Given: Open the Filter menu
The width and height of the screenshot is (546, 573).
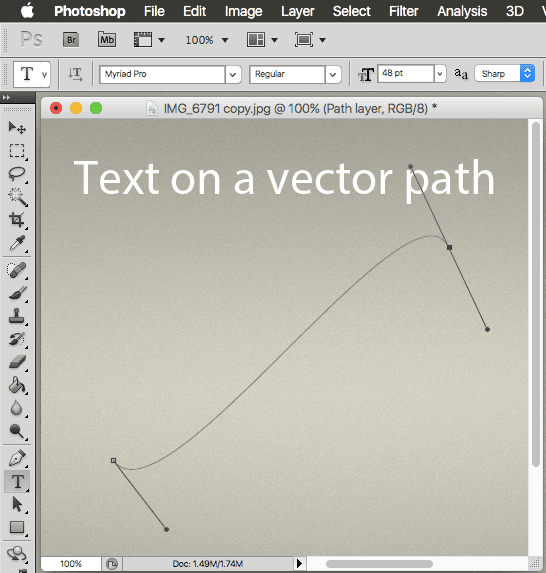Looking at the screenshot, I should click(403, 11).
